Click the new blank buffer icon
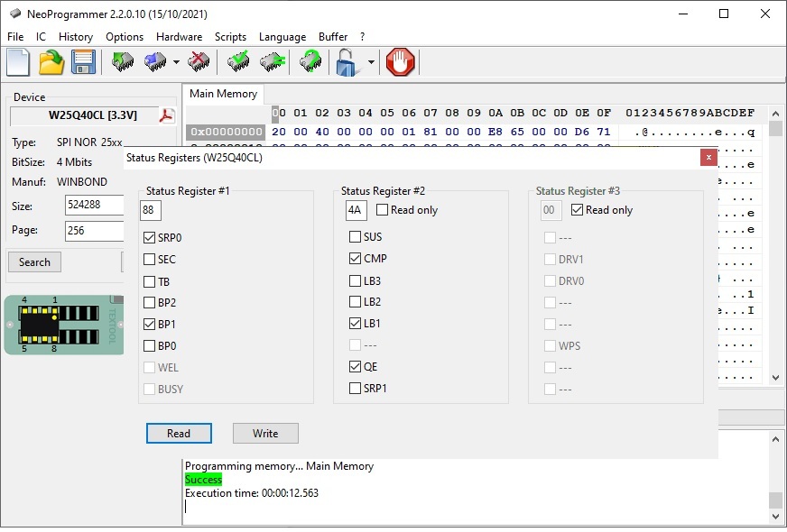Image resolution: width=787 pixels, height=532 pixels. point(18,62)
